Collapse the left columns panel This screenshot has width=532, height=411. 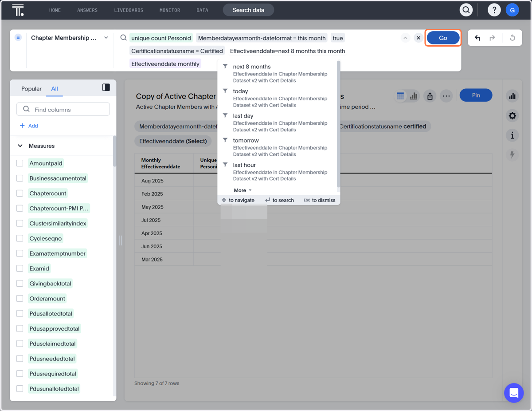[106, 87]
